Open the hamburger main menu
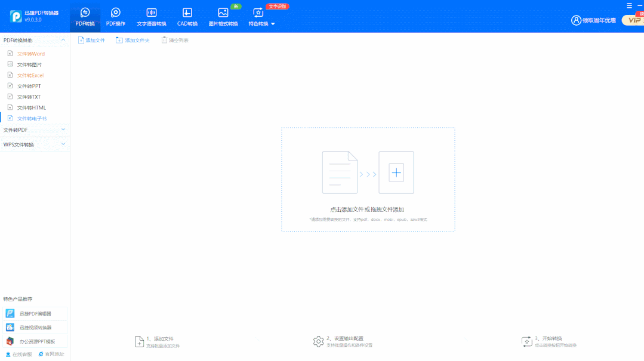Image resolution: width=644 pixels, height=361 pixels. point(629,6)
